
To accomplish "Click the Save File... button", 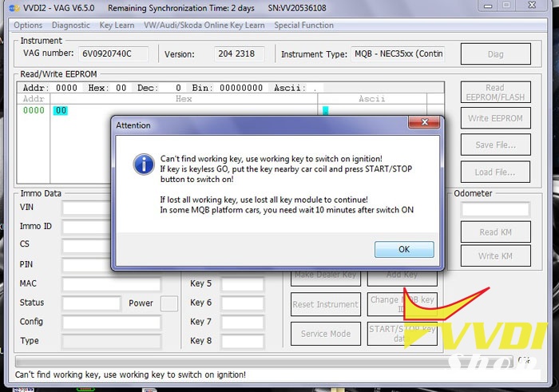I will click(x=496, y=145).
